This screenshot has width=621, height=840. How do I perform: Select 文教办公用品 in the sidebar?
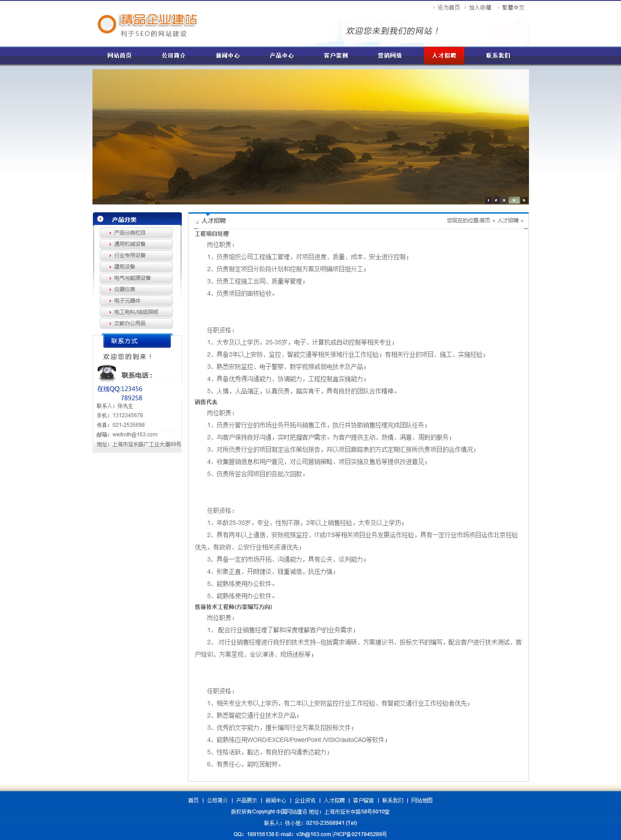130,323
